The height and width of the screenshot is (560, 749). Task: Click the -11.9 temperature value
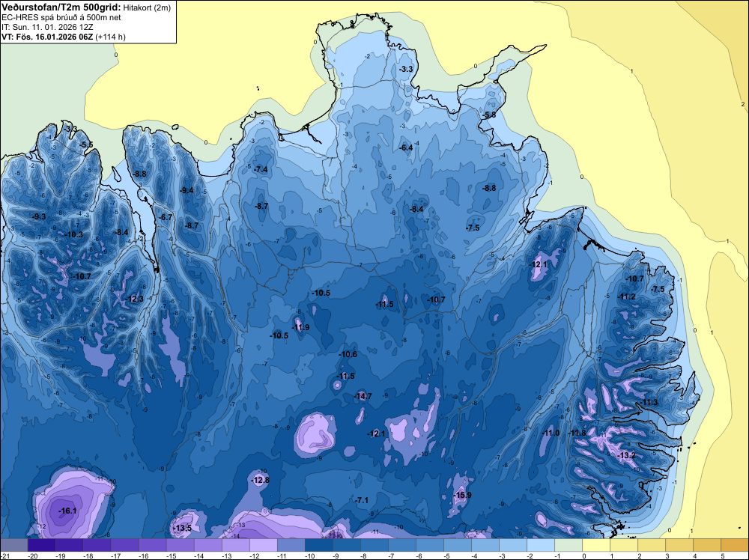coord(300,327)
